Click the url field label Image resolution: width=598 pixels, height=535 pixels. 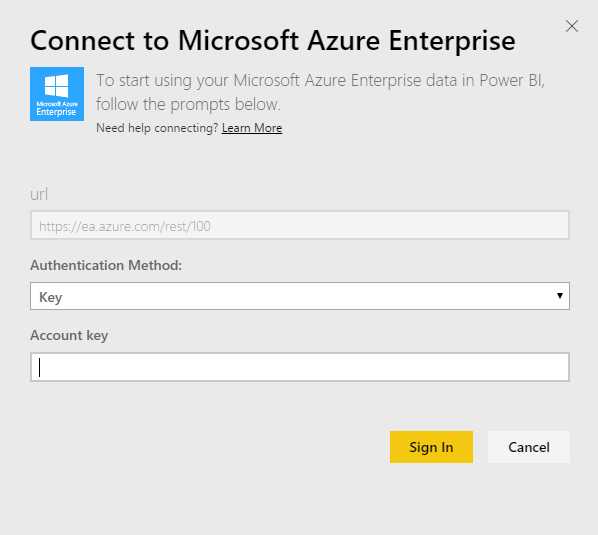pos(39,194)
